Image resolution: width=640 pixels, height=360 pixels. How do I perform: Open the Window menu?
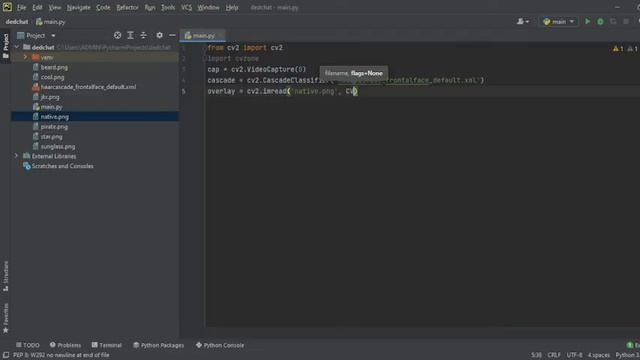coord(208,7)
